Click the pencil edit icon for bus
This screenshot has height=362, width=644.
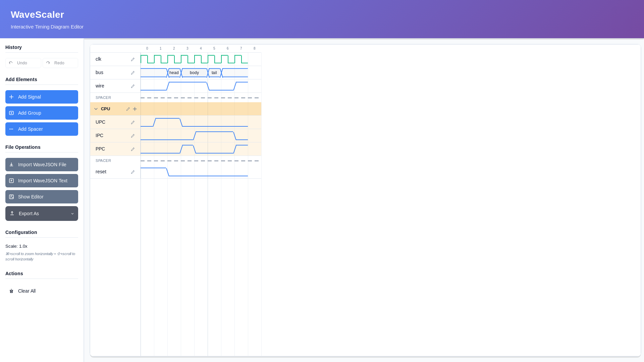point(133,73)
